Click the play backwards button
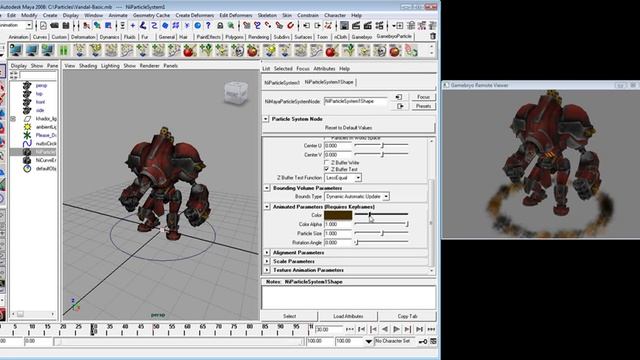Screen dimensions: 640x360 tap(384, 329)
